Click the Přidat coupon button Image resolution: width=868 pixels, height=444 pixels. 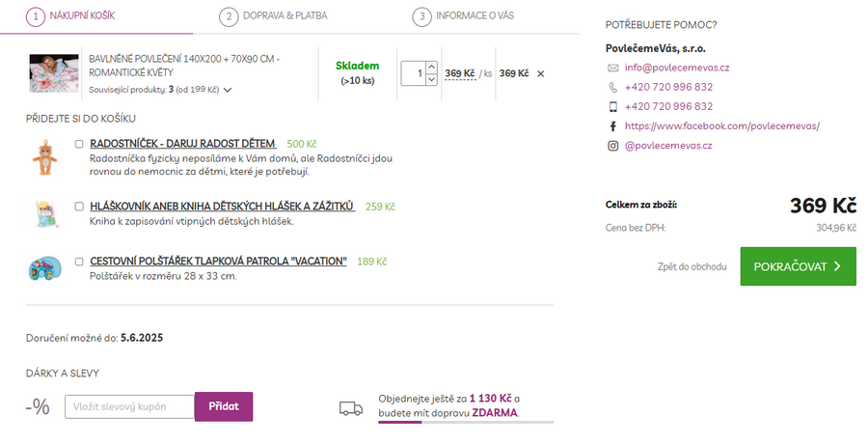tap(224, 406)
